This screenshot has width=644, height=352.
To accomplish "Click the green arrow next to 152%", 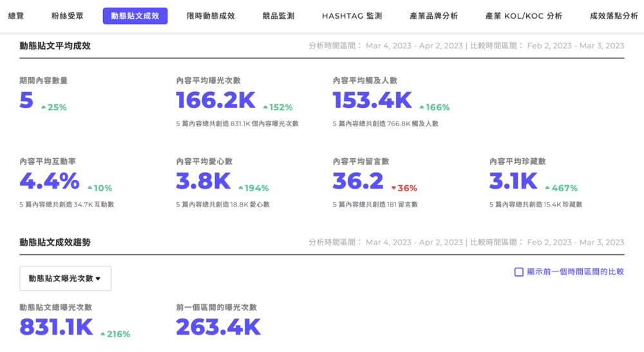I will [x=264, y=107].
